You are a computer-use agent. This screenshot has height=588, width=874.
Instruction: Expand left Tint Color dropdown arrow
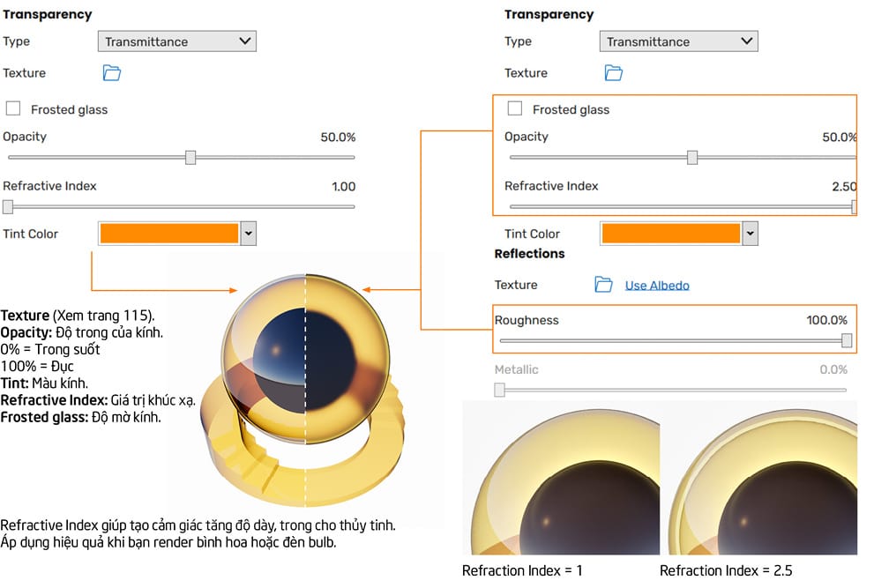[249, 234]
